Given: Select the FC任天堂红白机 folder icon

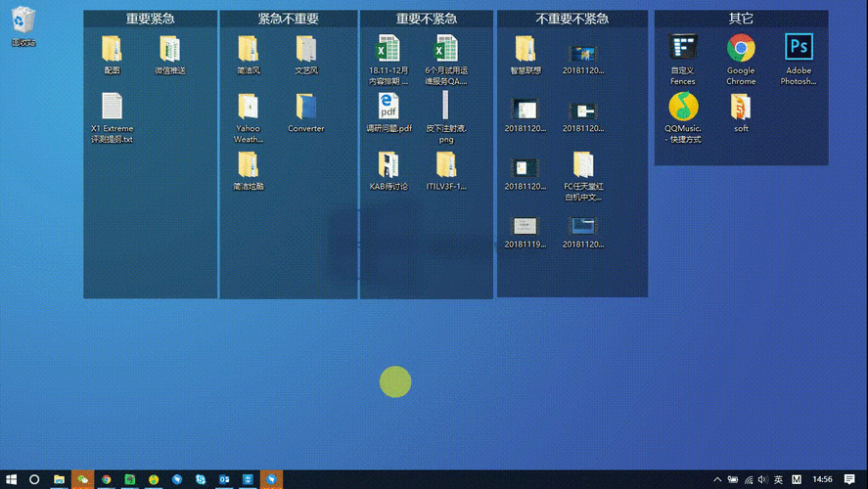Looking at the screenshot, I should [583, 164].
